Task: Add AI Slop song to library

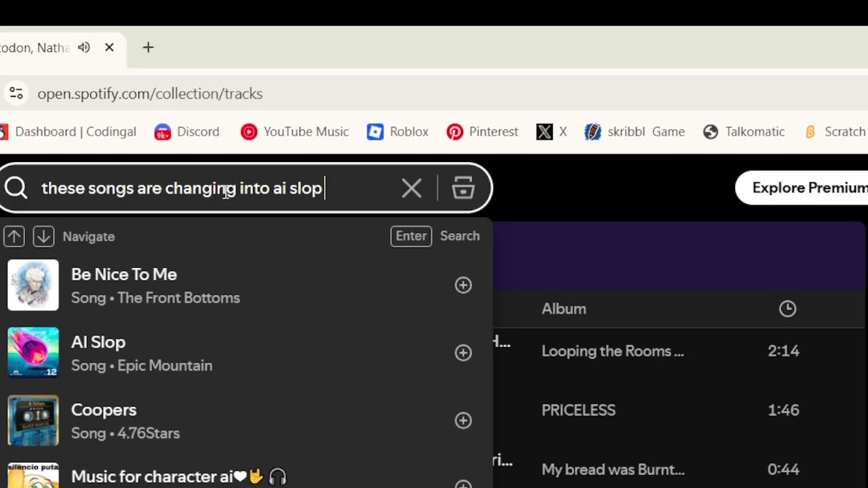Action: (463, 352)
